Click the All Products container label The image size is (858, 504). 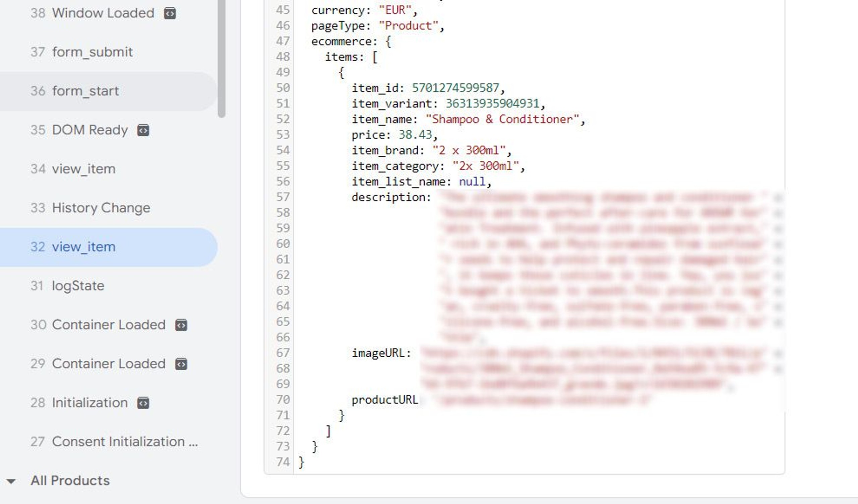click(70, 481)
